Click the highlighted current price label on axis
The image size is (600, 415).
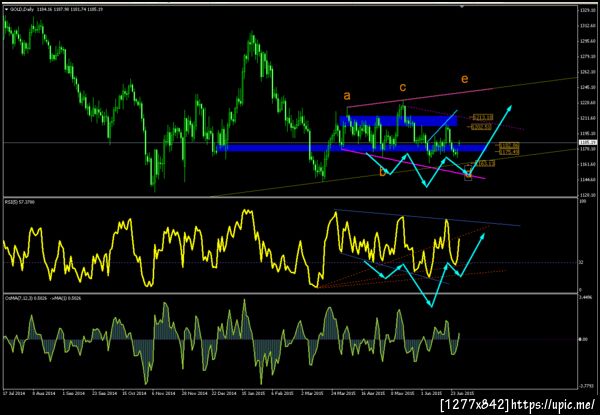coord(588,142)
